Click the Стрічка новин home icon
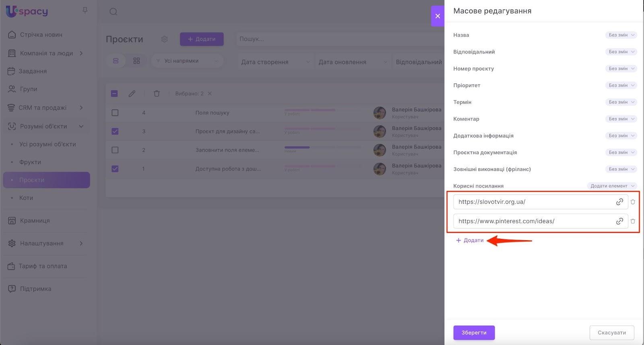 click(12, 35)
